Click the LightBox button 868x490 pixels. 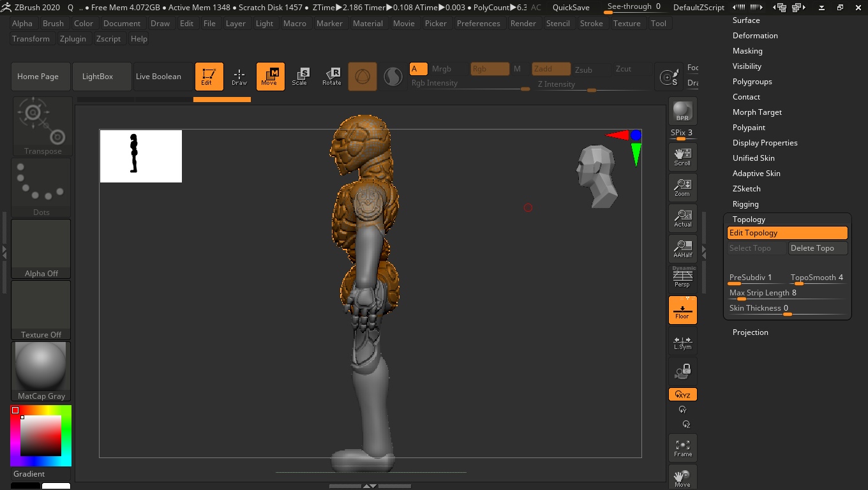tap(98, 77)
